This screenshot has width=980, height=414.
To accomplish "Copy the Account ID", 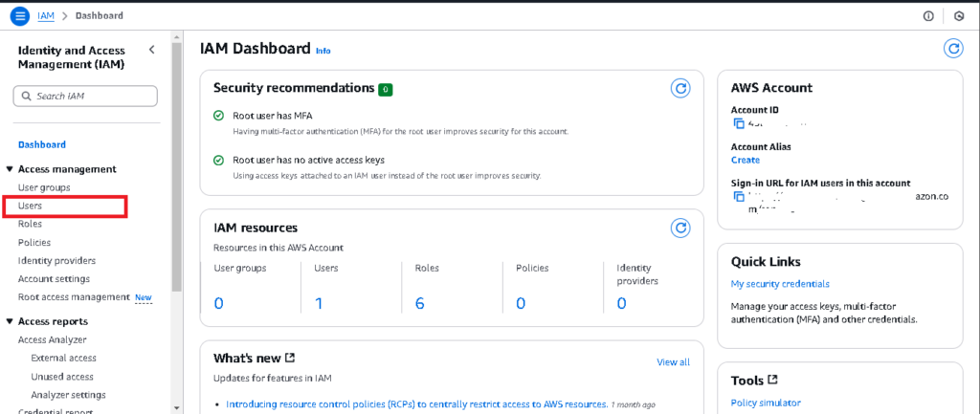I will click(x=739, y=123).
